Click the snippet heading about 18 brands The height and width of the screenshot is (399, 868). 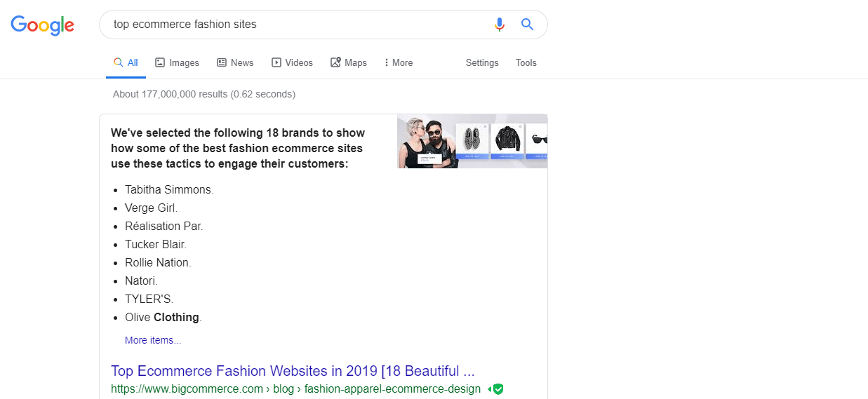[237, 148]
